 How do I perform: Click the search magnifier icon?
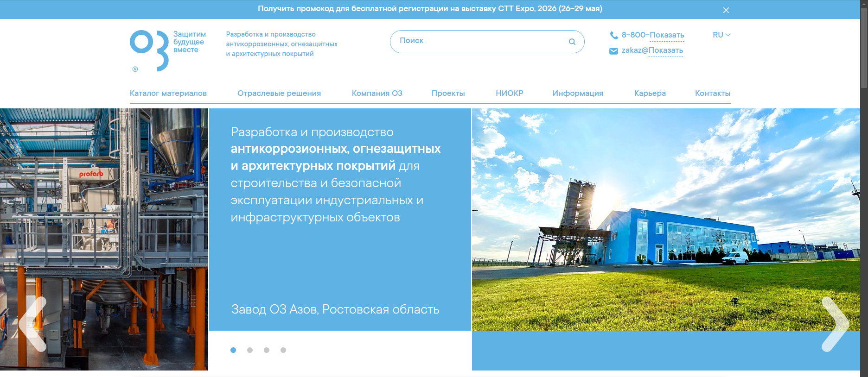point(572,42)
